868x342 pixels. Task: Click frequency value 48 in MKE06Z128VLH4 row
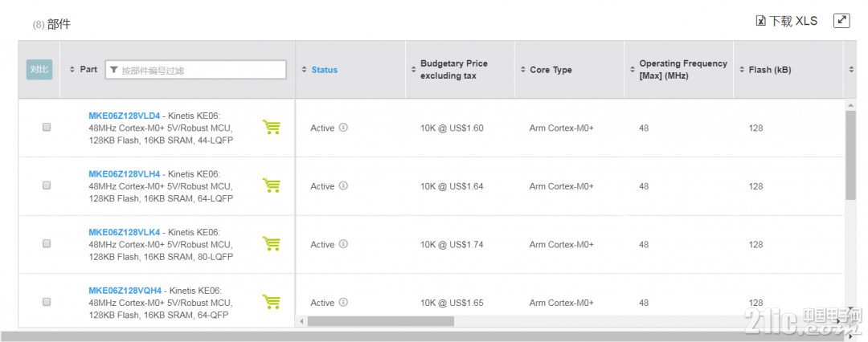[x=644, y=186]
